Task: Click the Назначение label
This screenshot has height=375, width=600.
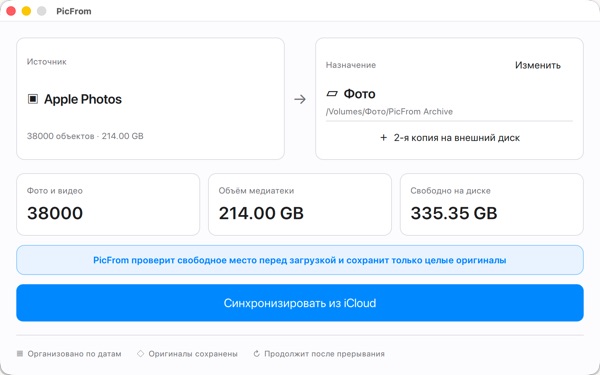Action: (x=351, y=65)
